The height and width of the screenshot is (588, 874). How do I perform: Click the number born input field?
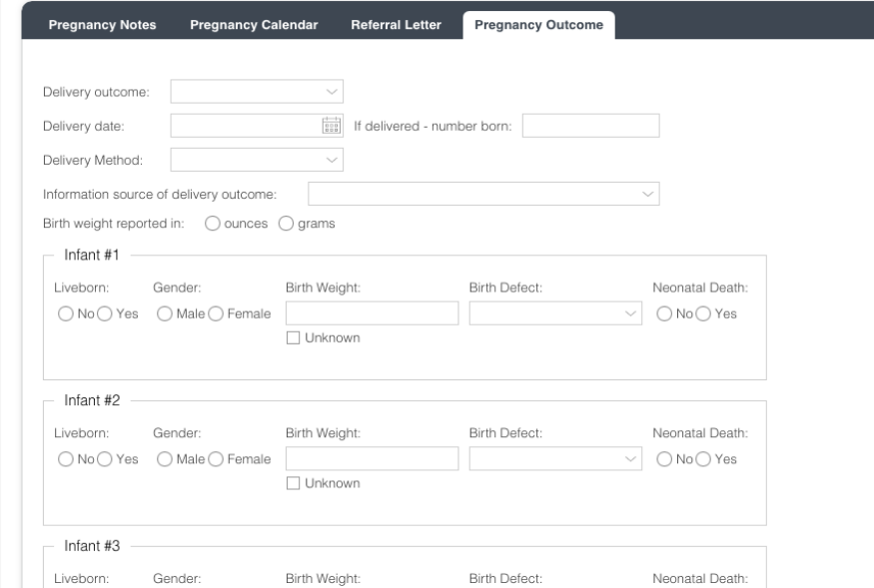(590, 125)
